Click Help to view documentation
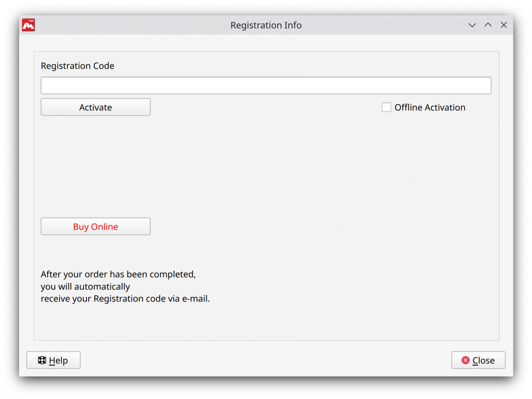532x399 pixels. point(53,360)
